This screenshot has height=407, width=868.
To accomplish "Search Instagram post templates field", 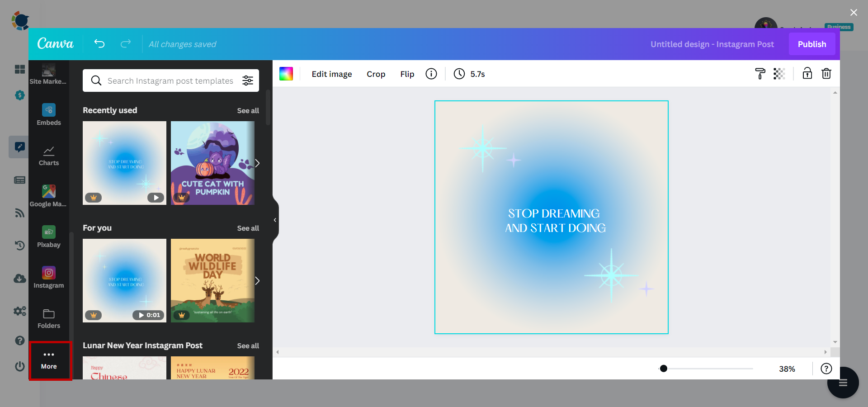I will pos(170,80).
